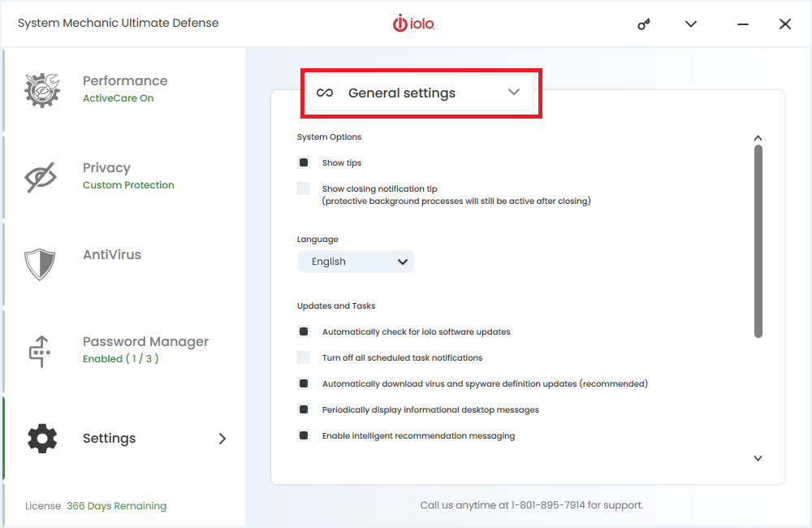Toggle the Show tips checkbox
Image resolution: width=812 pixels, height=528 pixels.
click(304, 162)
